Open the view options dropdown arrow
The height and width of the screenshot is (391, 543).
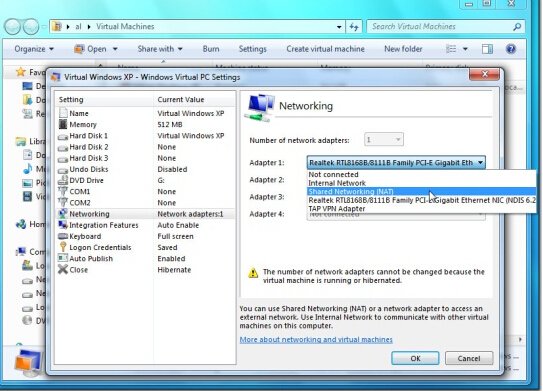point(465,49)
